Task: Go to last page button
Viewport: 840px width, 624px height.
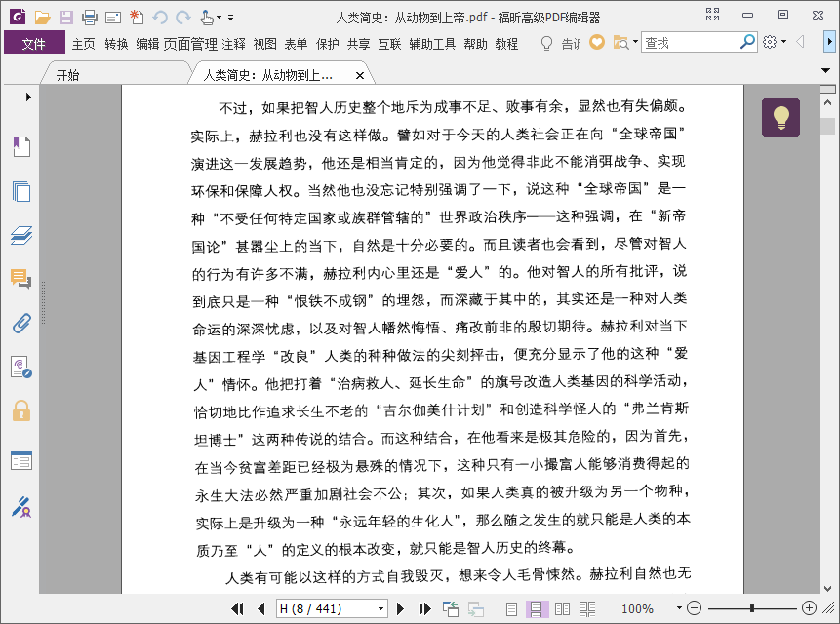Action: coord(424,608)
